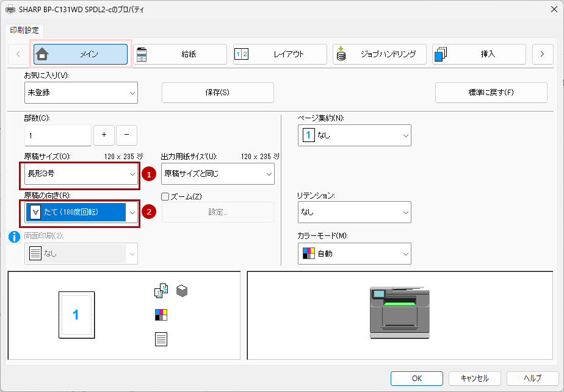Click the color mode icon in preview pane
Viewport: 564px width, 392px height.
pyautogui.click(x=161, y=315)
